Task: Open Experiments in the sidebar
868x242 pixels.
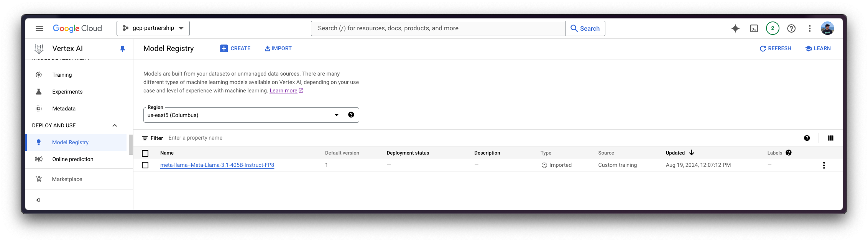Action: point(67,92)
